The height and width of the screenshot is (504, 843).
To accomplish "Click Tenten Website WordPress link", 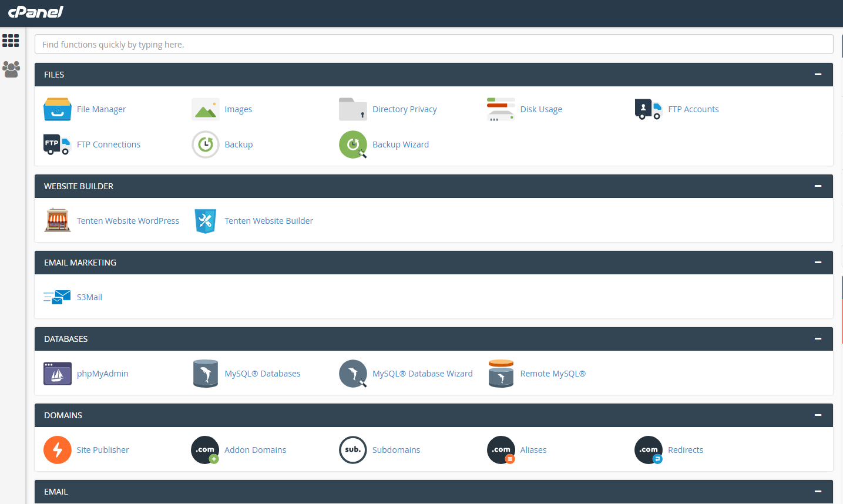I will 128,221.
